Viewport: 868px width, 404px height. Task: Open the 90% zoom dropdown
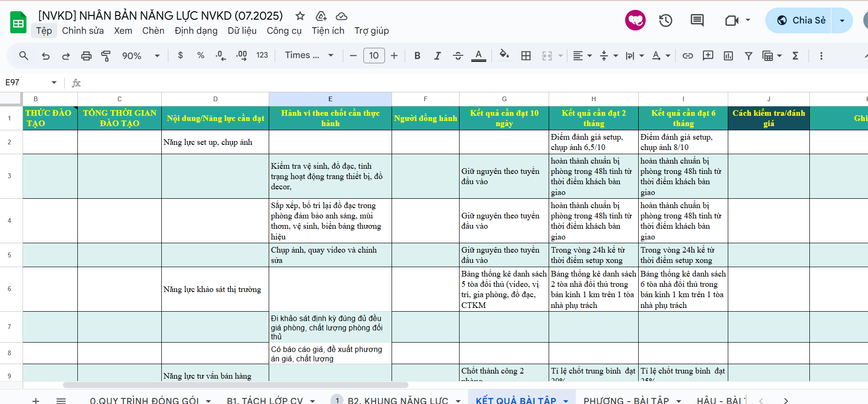pyautogui.click(x=141, y=56)
